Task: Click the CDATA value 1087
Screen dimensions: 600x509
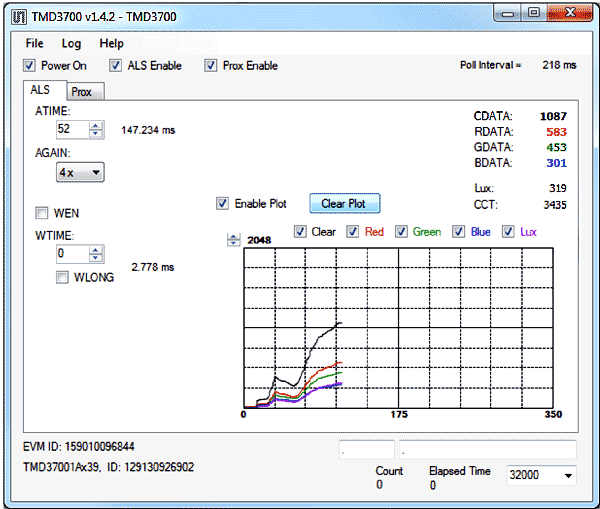Action: (x=553, y=116)
